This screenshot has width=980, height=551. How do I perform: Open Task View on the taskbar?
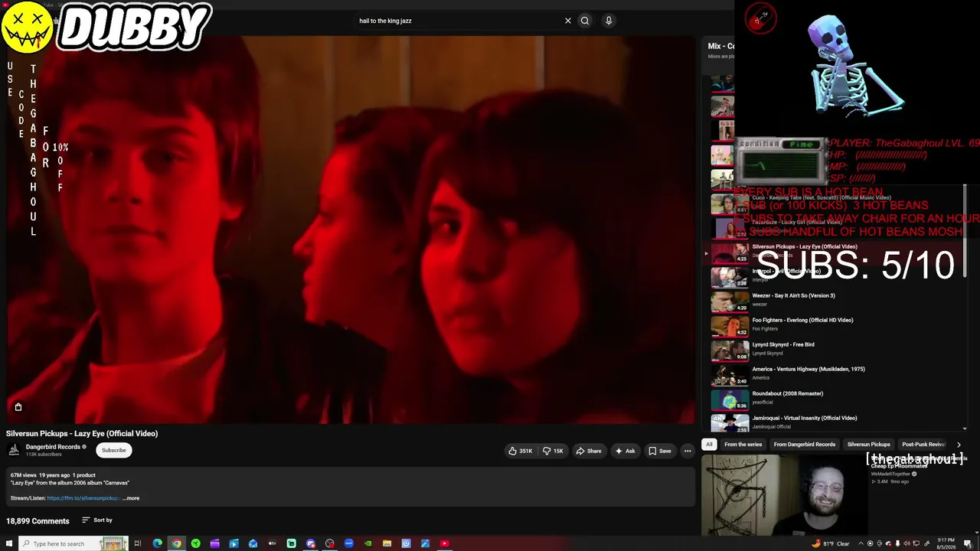(138, 544)
